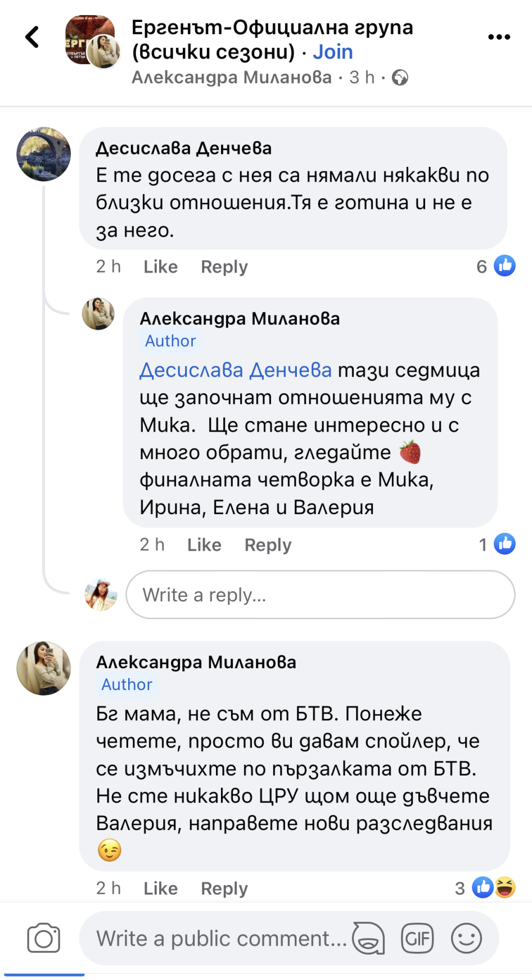Open reactions on the БТВ spoiler comment
The image size is (532, 980).
point(493,888)
